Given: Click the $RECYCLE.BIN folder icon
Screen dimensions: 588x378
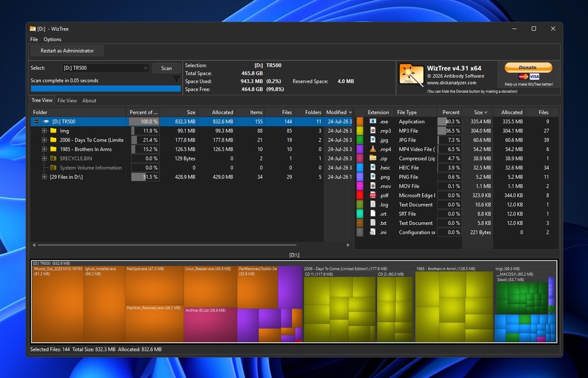Looking at the screenshot, I should coord(53,159).
